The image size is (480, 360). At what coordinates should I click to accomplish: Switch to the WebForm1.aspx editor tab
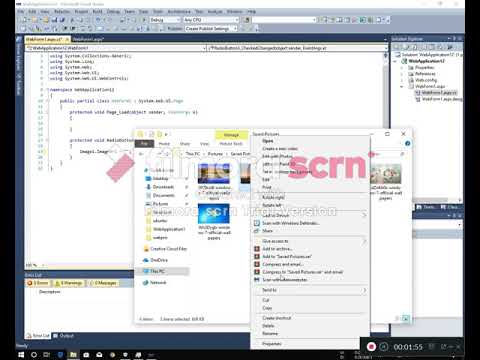(88, 39)
